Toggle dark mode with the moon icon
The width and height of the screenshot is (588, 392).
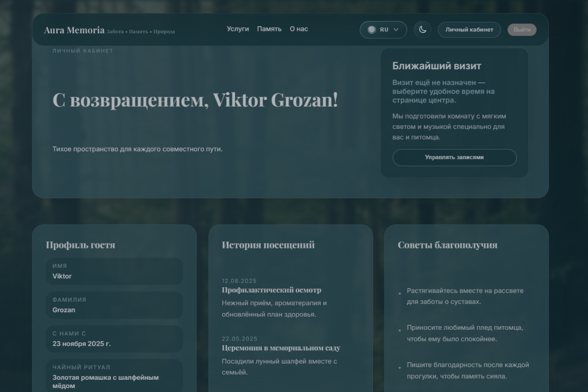point(422,29)
